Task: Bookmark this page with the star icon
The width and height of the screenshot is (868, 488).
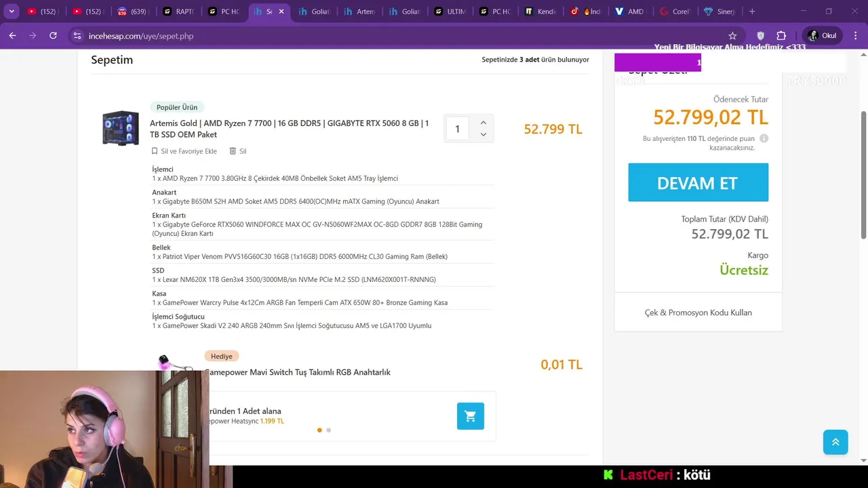Action: tap(732, 35)
